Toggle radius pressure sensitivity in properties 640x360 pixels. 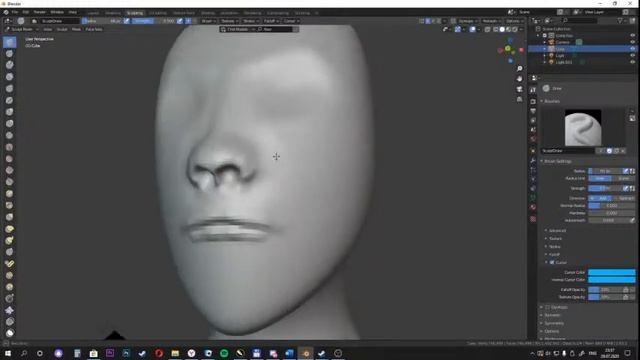point(625,171)
